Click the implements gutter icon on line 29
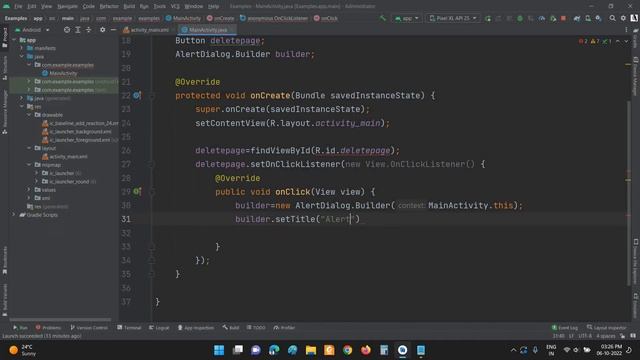The width and height of the screenshot is (640, 360). tap(137, 191)
